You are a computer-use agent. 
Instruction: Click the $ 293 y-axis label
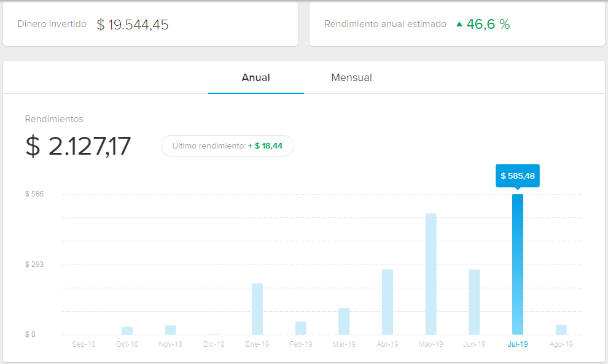(x=34, y=265)
